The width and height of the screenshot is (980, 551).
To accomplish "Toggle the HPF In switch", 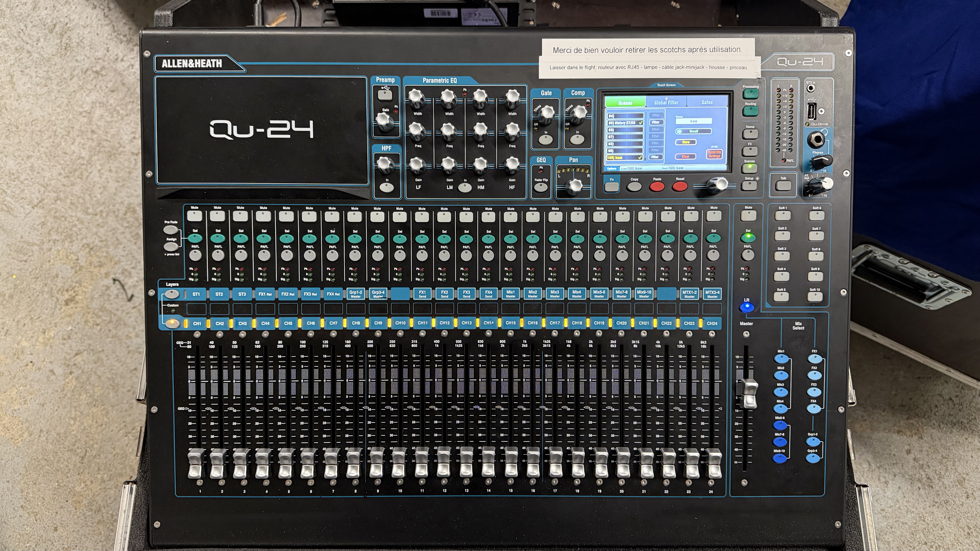I will point(387,187).
